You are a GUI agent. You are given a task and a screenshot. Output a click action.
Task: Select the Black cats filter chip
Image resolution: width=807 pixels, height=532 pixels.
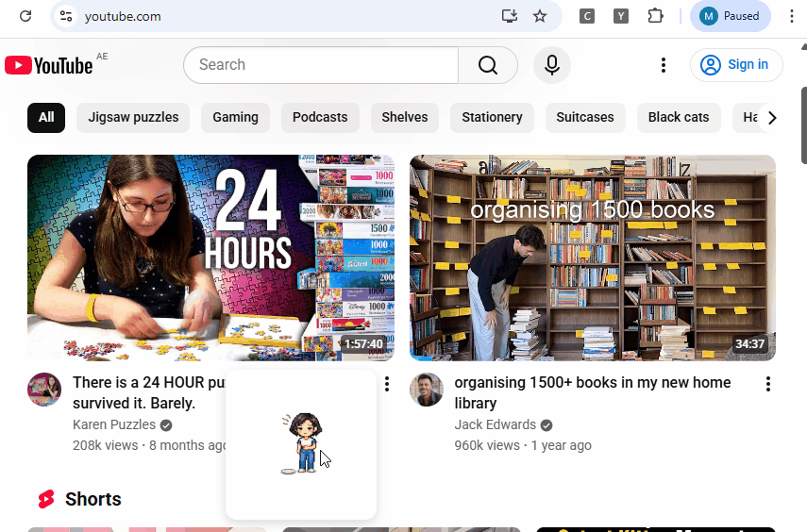678,118
